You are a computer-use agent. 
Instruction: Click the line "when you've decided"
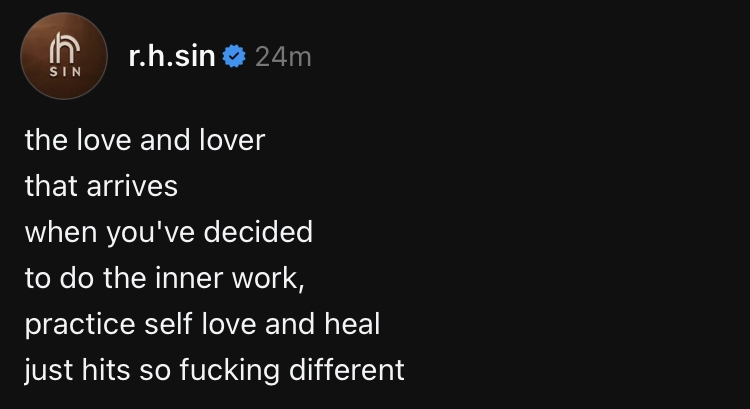[168, 232]
